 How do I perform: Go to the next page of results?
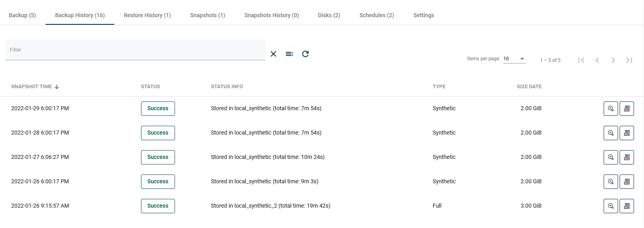coord(613,60)
